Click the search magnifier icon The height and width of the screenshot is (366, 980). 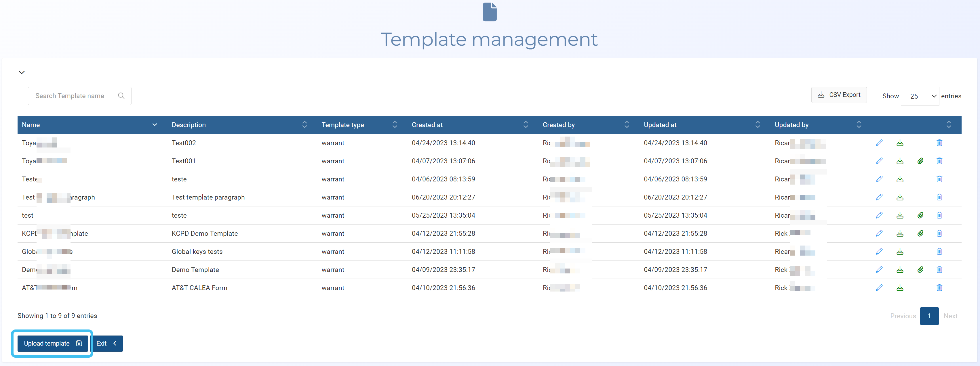121,96
